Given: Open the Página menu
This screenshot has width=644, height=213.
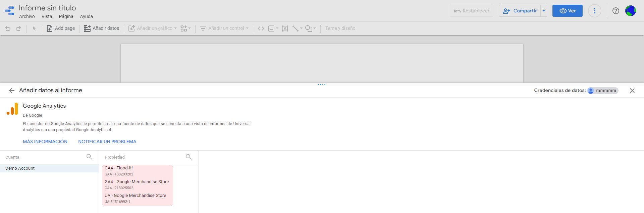Looking at the screenshot, I should 66,16.
